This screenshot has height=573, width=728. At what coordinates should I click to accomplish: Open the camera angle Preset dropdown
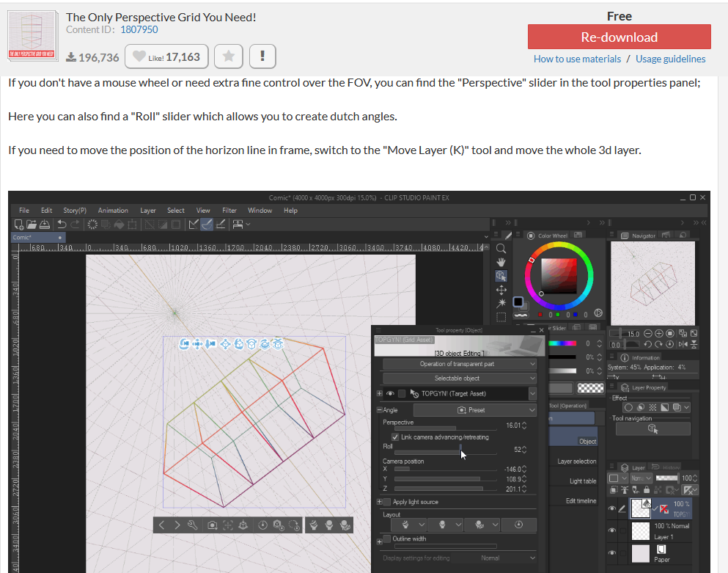(x=474, y=410)
